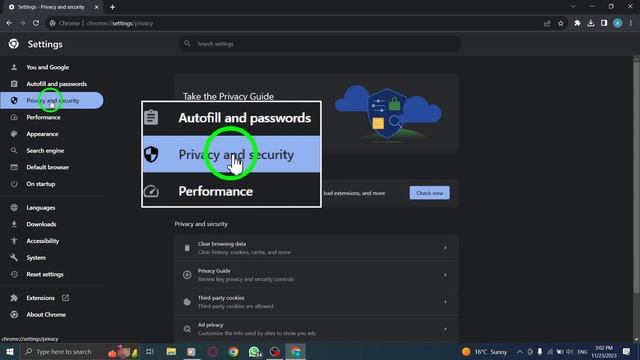Reload the page with refresh icon

tap(36, 23)
